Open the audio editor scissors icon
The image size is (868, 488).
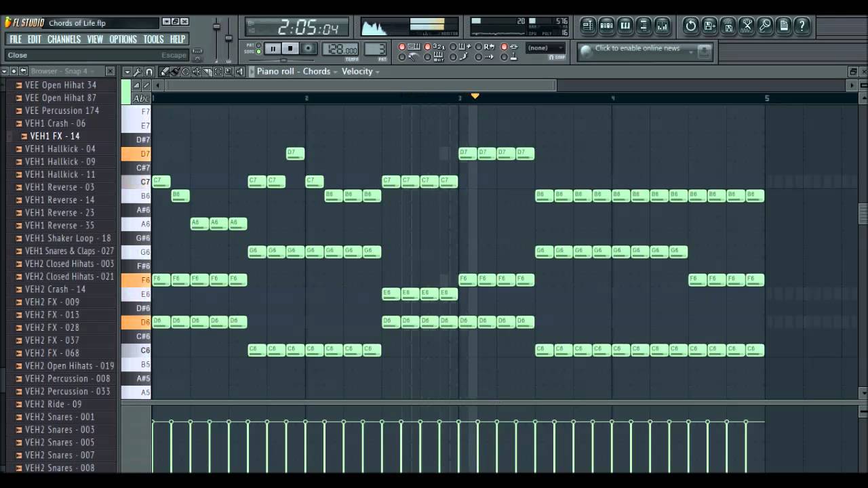747,26
